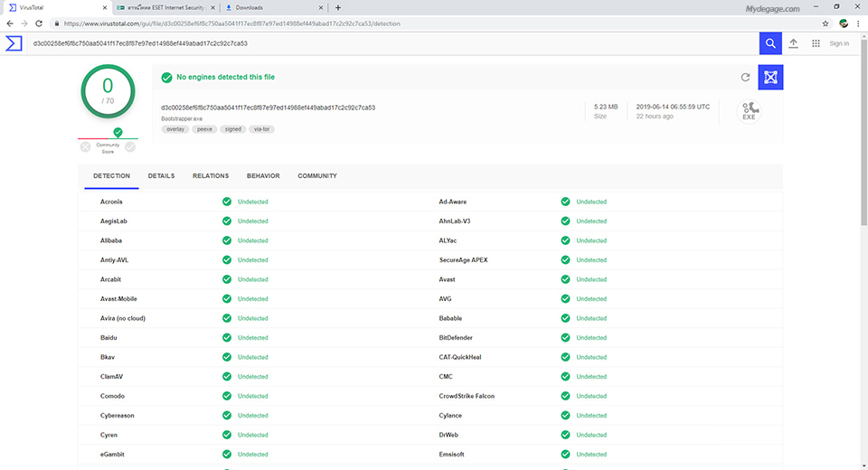Click the green check beside ClamAV
This screenshot has width=868, height=470.
(227, 376)
